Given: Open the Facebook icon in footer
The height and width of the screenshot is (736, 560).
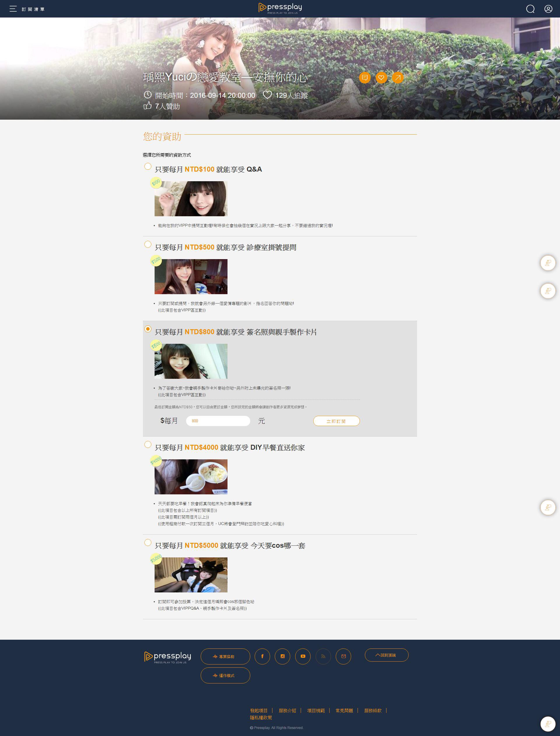Looking at the screenshot, I should coord(262,656).
